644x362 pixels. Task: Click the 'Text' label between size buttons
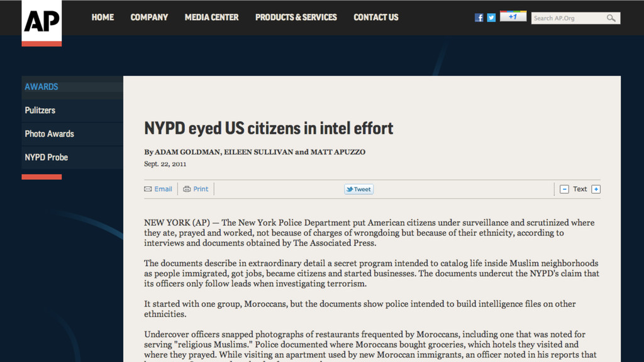coord(580,189)
